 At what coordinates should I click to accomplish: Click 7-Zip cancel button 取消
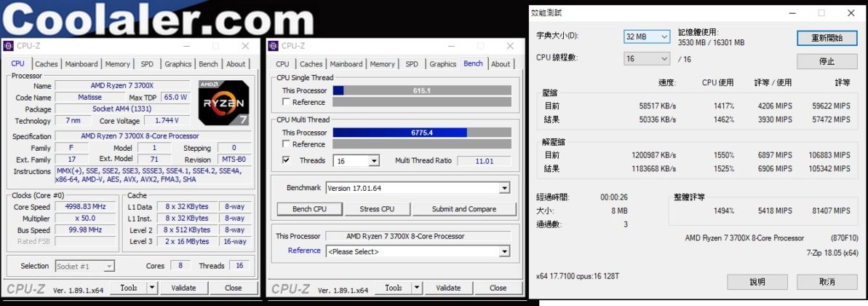[x=827, y=282]
